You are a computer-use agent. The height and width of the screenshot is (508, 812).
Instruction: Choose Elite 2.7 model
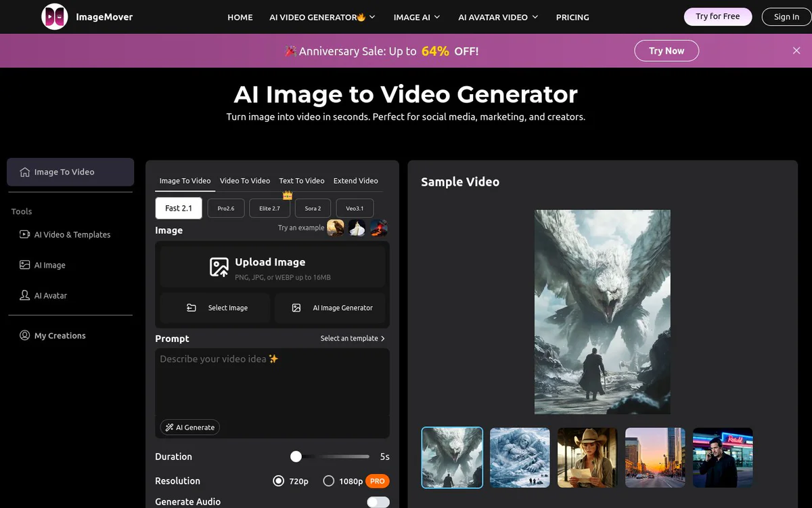point(269,208)
